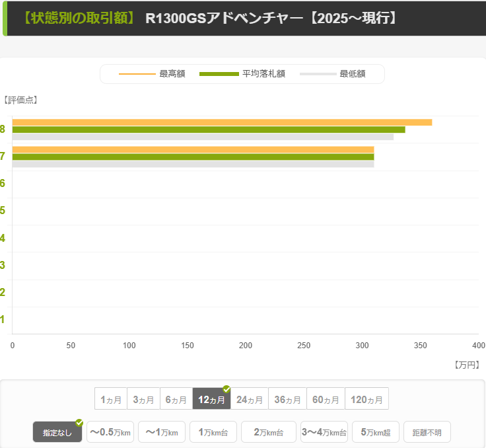This screenshot has height=448, width=486.
Task: Click the orange 最高額 bar for score 8
Action: [x=222, y=122]
